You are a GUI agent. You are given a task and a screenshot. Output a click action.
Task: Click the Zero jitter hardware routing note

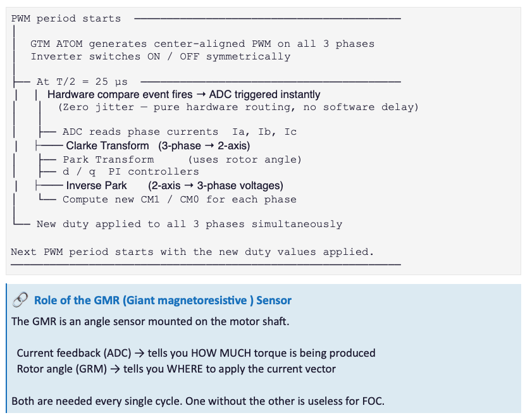coord(238,107)
